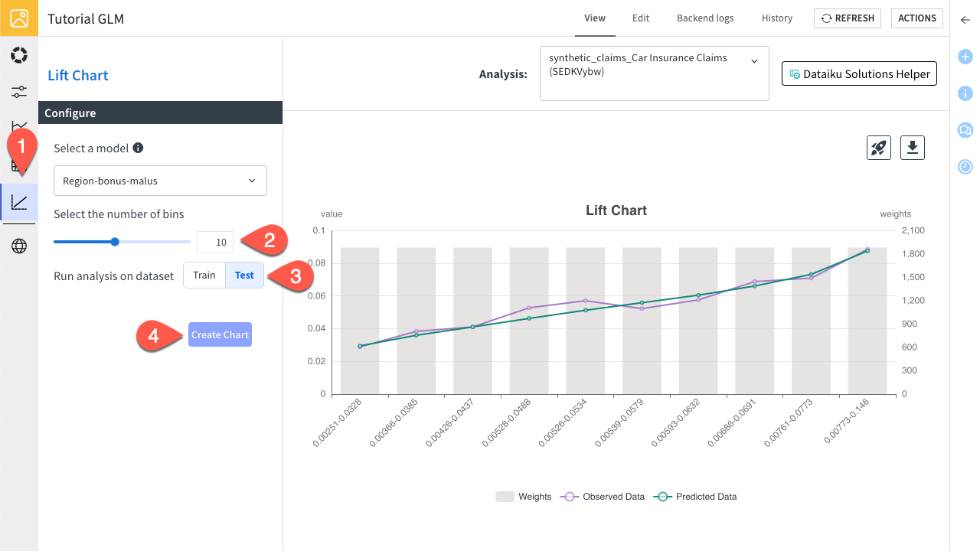Select the line chart icon in left sidebar
Screen dimensions: 980x551
point(19,203)
